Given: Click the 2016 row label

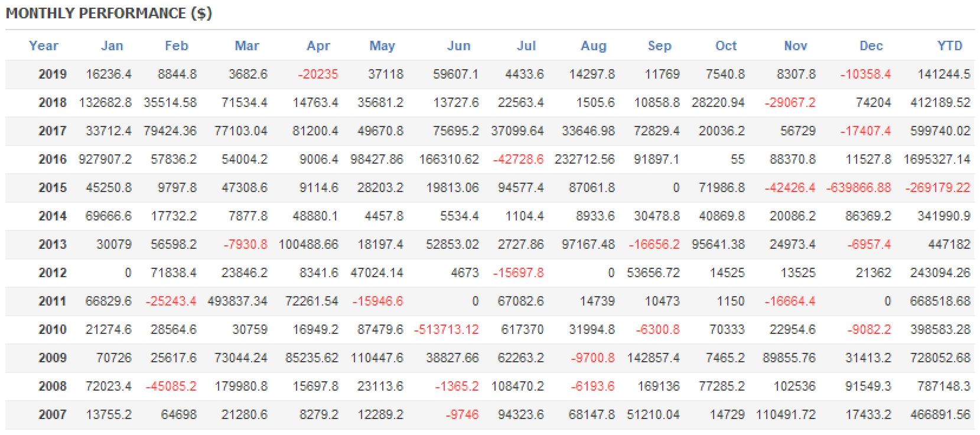Looking at the screenshot, I should click(53, 160).
